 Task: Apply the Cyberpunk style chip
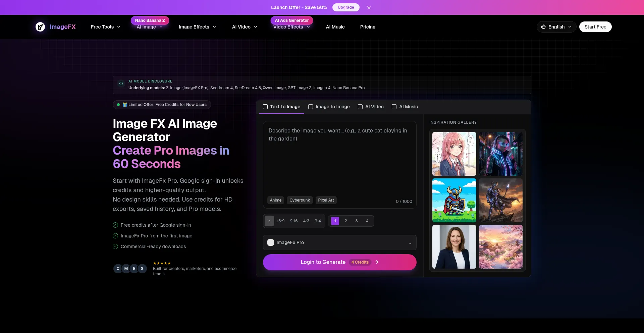coord(300,200)
